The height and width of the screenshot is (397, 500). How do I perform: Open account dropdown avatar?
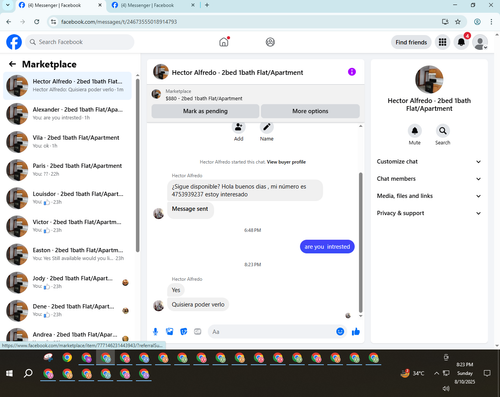pos(480,42)
